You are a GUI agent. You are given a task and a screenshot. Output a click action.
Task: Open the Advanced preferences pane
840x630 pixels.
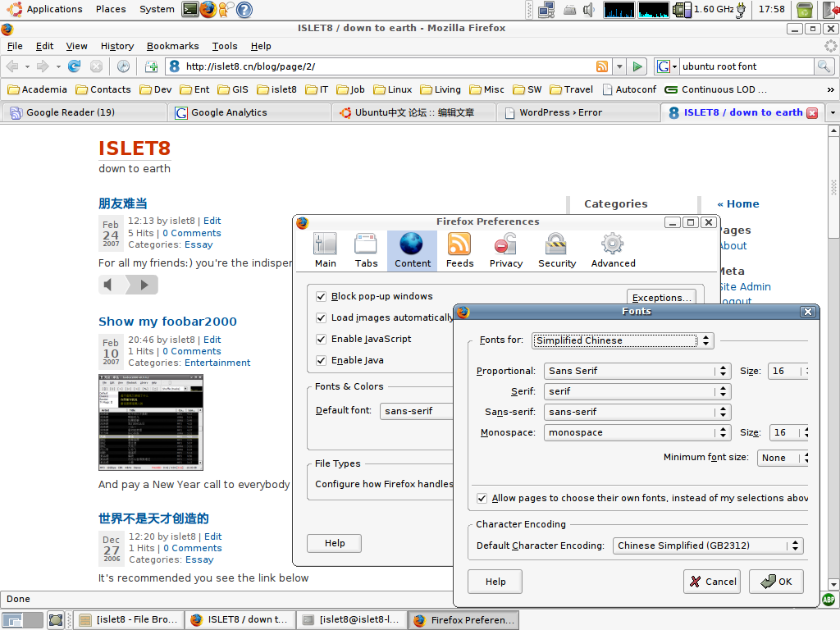click(613, 250)
